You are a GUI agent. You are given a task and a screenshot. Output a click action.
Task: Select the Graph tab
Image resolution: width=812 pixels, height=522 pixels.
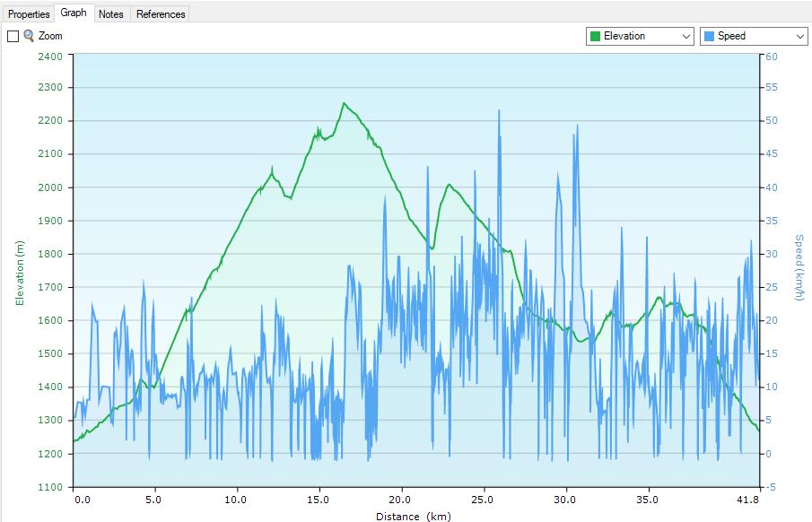point(74,13)
